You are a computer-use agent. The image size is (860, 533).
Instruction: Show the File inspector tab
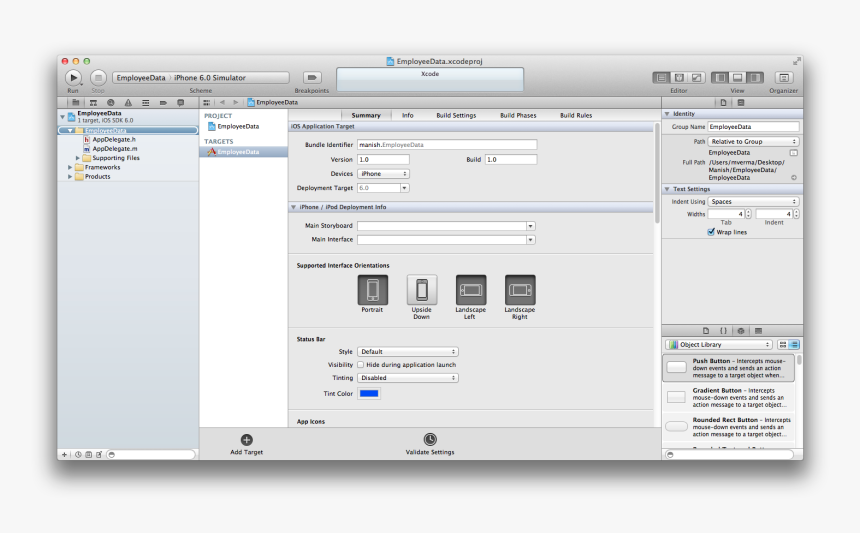pyautogui.click(x=723, y=103)
